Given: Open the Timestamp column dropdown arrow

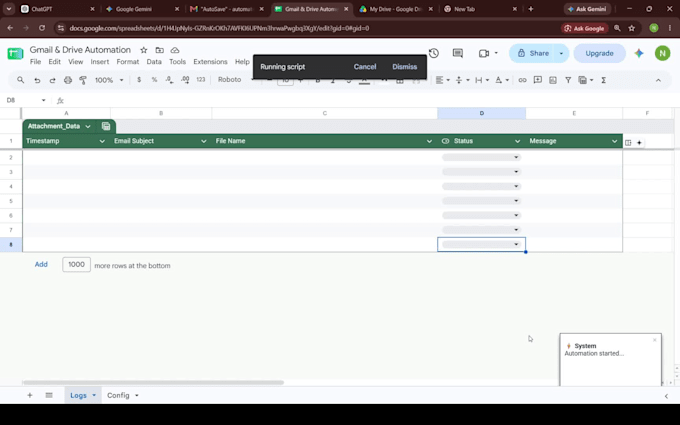Looking at the screenshot, I should click(102, 141).
